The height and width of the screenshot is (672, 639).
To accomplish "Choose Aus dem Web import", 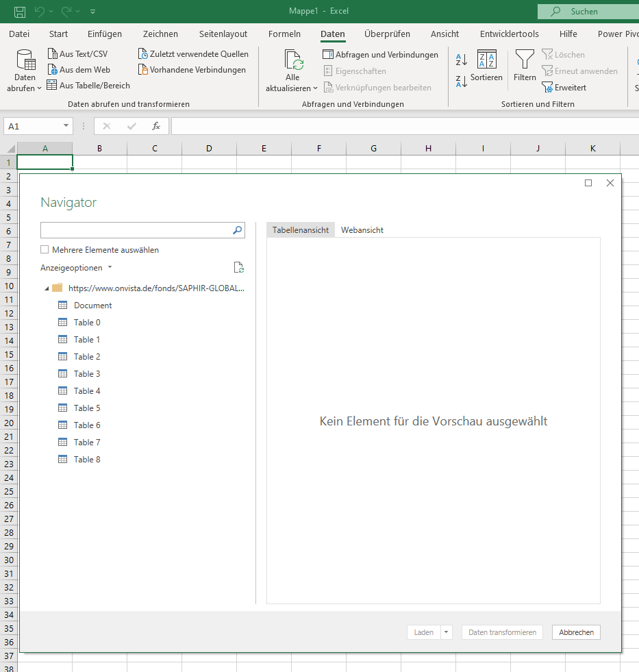I will point(79,70).
